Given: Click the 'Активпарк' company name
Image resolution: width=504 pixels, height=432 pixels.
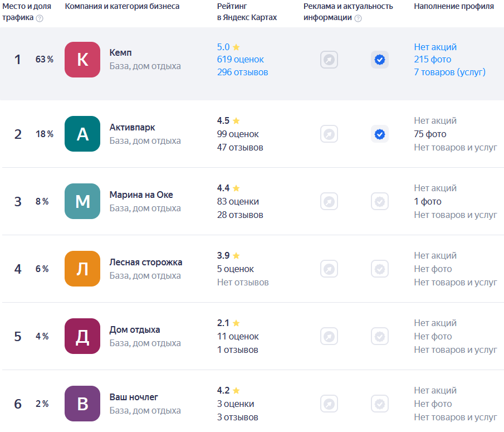Looking at the screenshot, I should (x=133, y=128).
